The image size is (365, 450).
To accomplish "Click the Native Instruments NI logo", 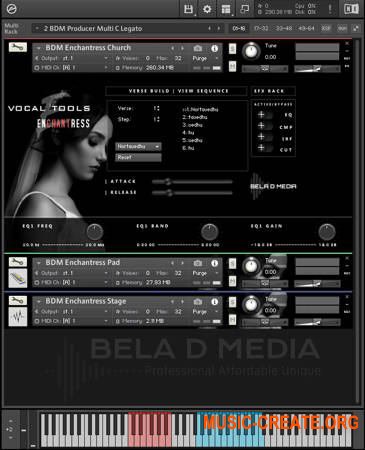I will coord(351,9).
